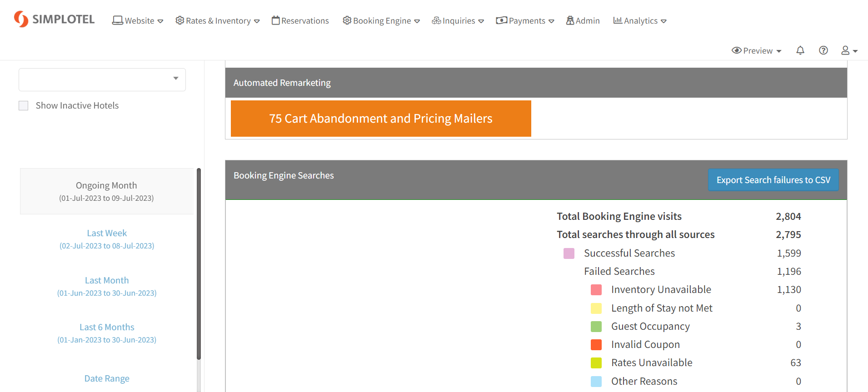Open the user account icon menu
Viewport: 868px width, 392px height.
coord(848,50)
